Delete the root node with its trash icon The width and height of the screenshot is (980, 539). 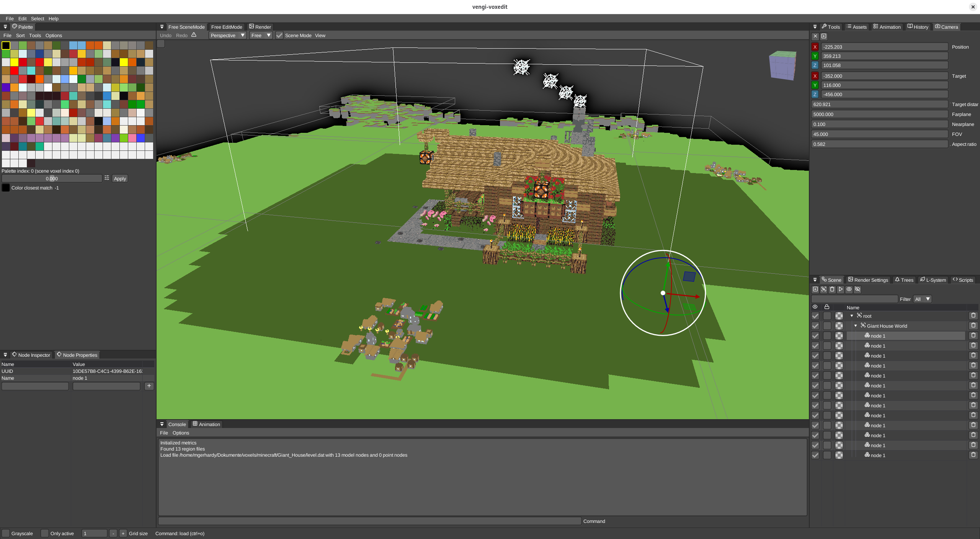click(x=973, y=316)
